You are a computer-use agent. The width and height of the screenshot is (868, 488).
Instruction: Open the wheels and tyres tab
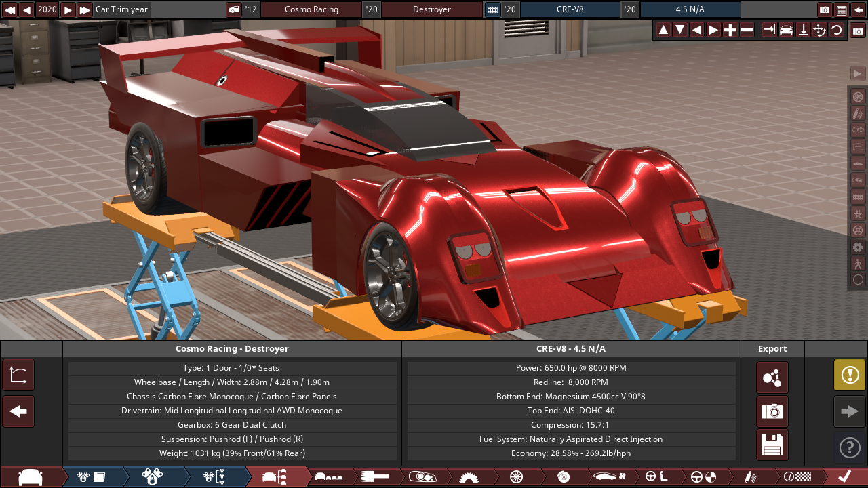pos(516,477)
